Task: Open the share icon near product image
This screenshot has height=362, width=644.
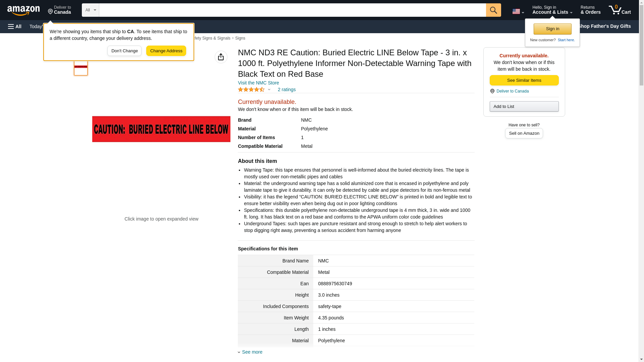Action: coord(221,57)
